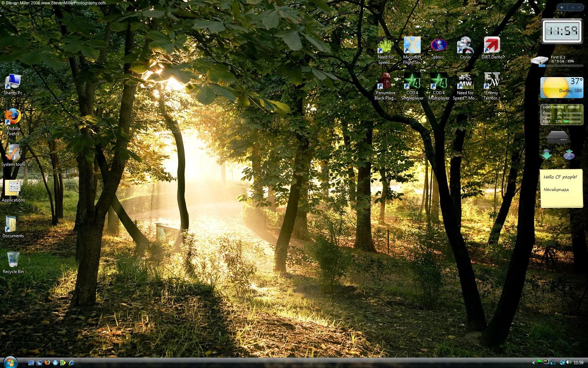Open the network connection tray icon
588x368 pixels.
562,362
